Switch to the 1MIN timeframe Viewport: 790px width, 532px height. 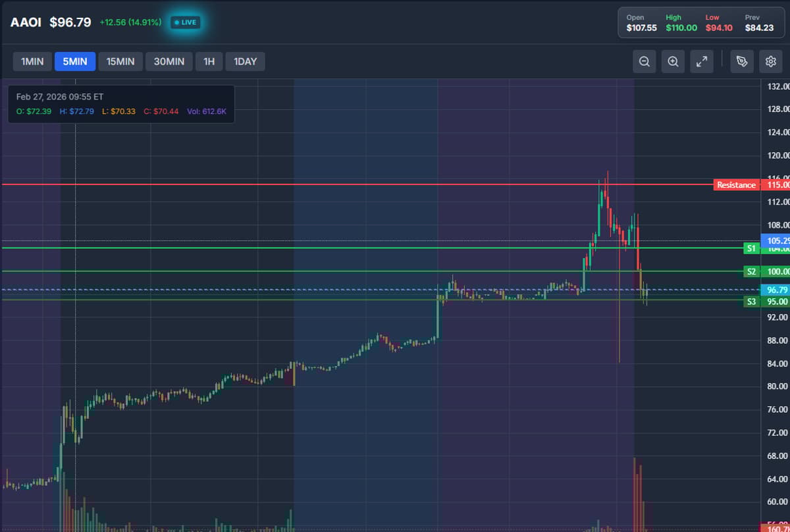tap(32, 61)
